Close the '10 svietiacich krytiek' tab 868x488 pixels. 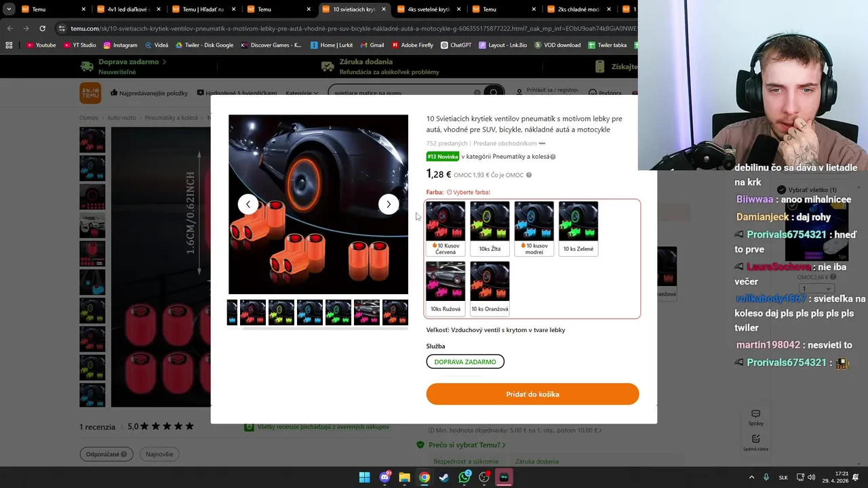[x=384, y=9]
